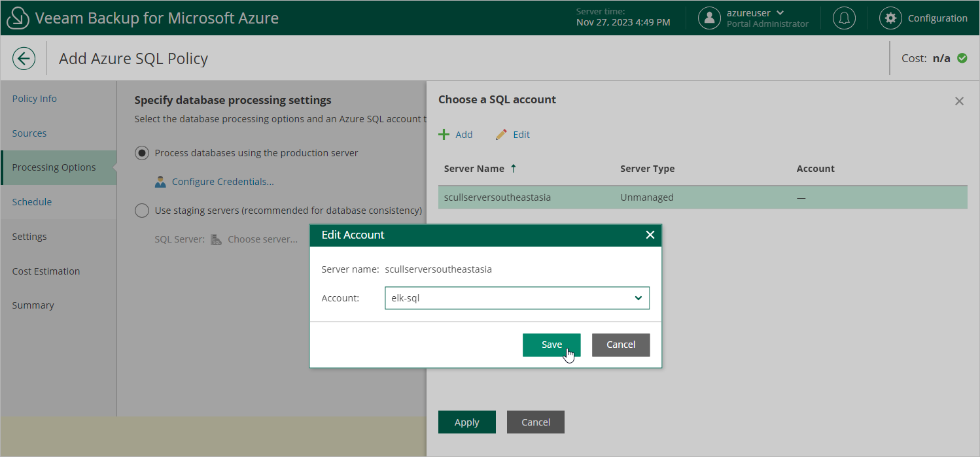Open the Policy Info step

pyautogui.click(x=35, y=99)
